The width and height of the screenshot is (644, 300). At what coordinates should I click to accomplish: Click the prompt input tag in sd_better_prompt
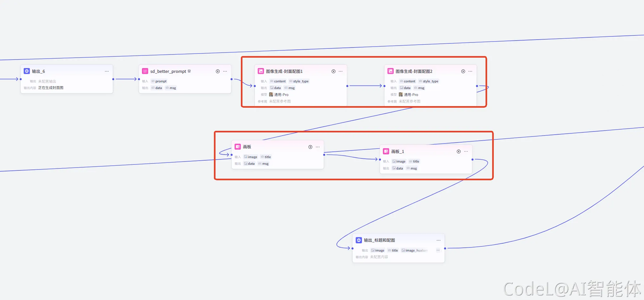pyautogui.click(x=159, y=81)
